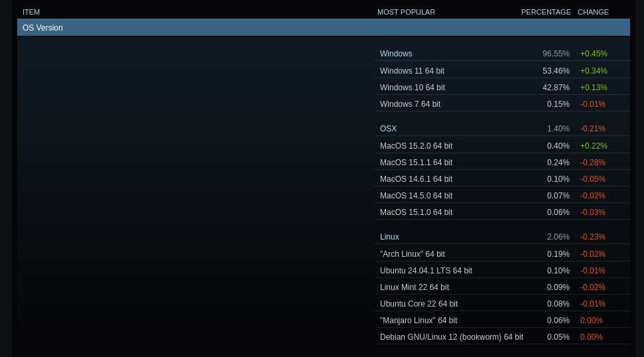Click the 0.15% percentage value
644x357 pixels.
(x=558, y=104)
